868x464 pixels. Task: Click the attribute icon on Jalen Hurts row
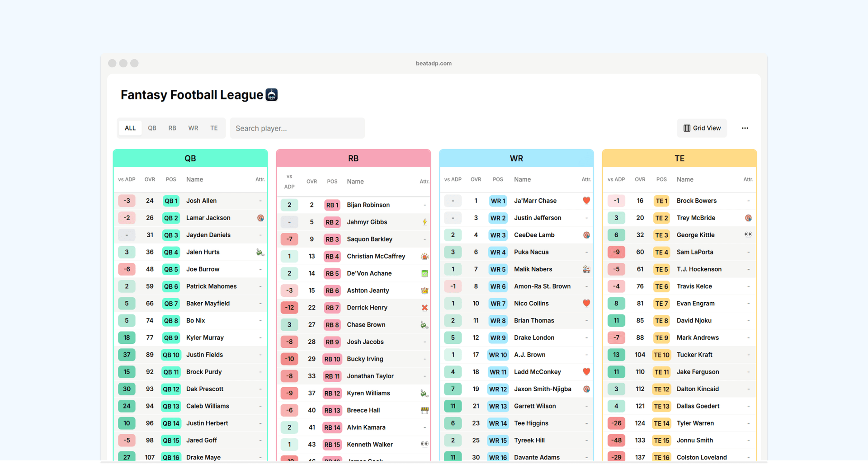pos(260,252)
